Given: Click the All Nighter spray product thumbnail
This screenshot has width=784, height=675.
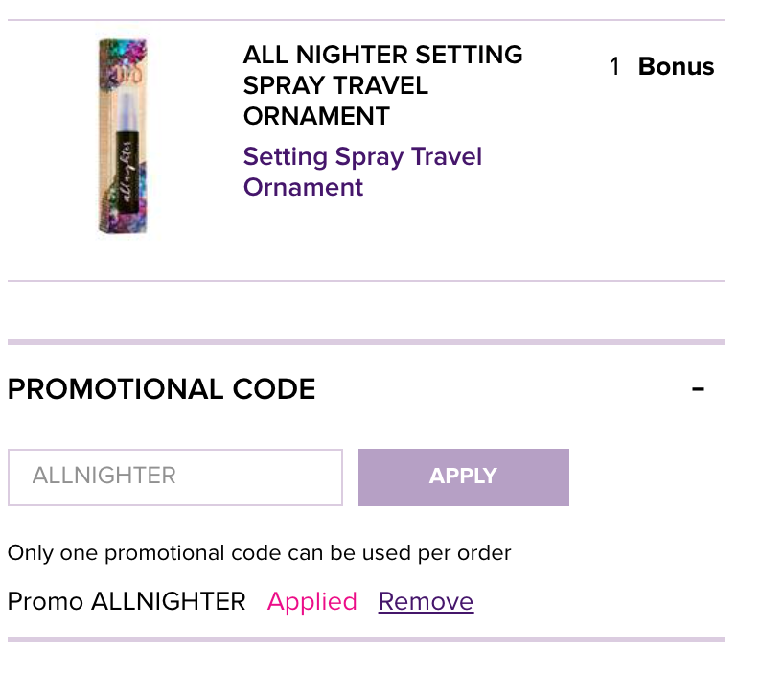Looking at the screenshot, I should point(123,135).
